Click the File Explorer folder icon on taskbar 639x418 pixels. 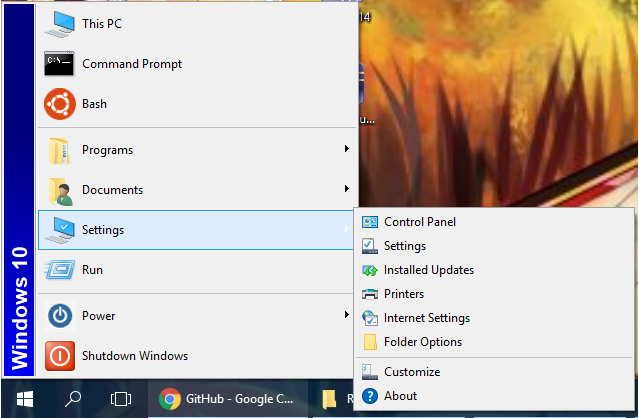[x=329, y=399]
